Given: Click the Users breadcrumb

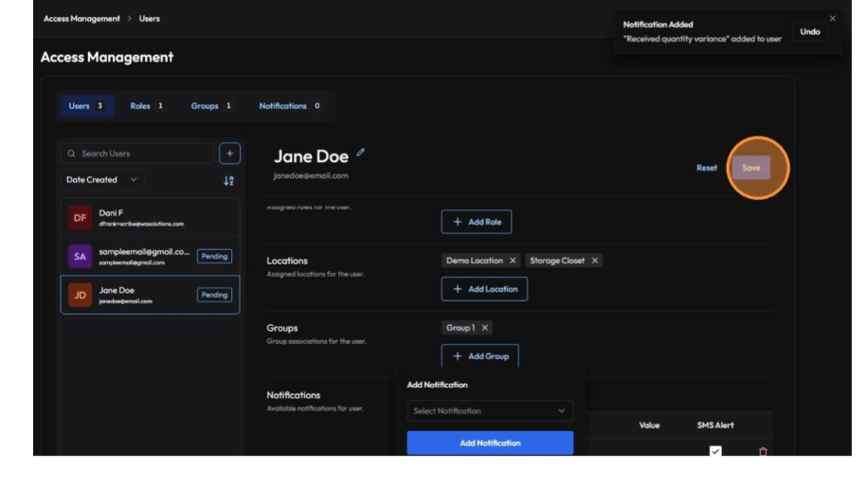Looking at the screenshot, I should [x=150, y=18].
